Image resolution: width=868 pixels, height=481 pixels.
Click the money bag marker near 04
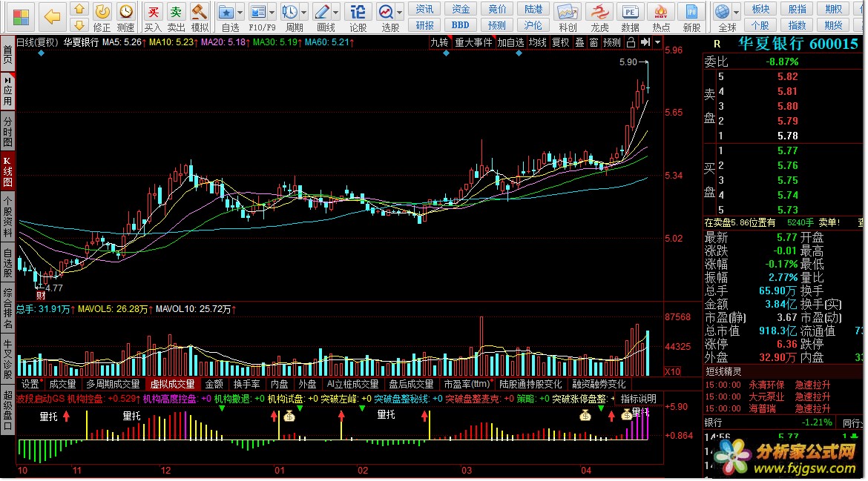[585, 415]
